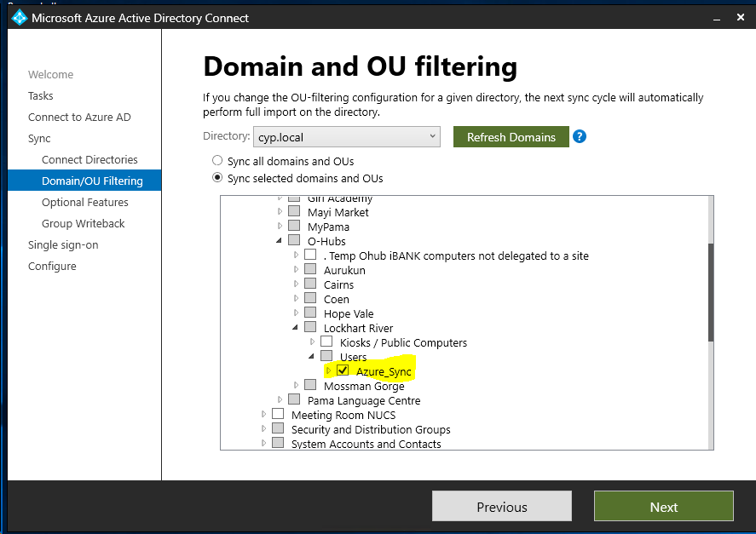Image resolution: width=756 pixels, height=534 pixels.
Task: Check the Cairns checkbox
Action: coord(310,284)
